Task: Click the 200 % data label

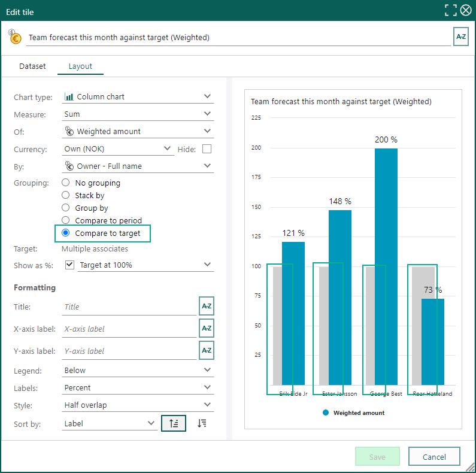Action: click(x=386, y=140)
